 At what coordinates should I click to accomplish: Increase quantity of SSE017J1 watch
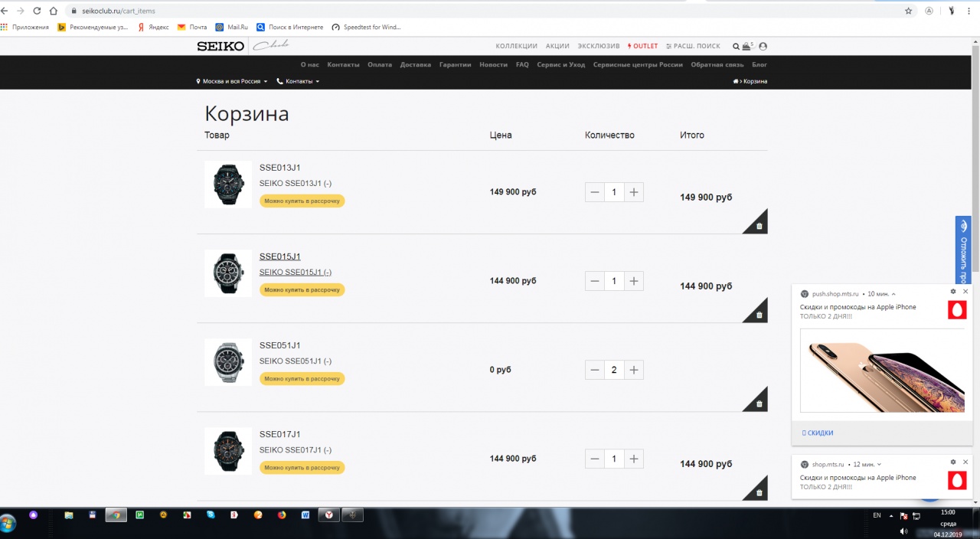point(633,459)
